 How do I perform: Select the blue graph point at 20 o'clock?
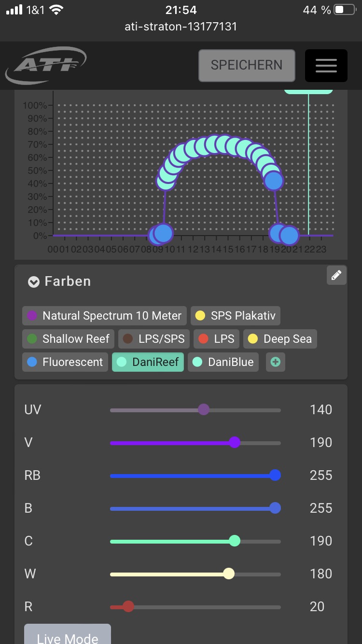289,236
